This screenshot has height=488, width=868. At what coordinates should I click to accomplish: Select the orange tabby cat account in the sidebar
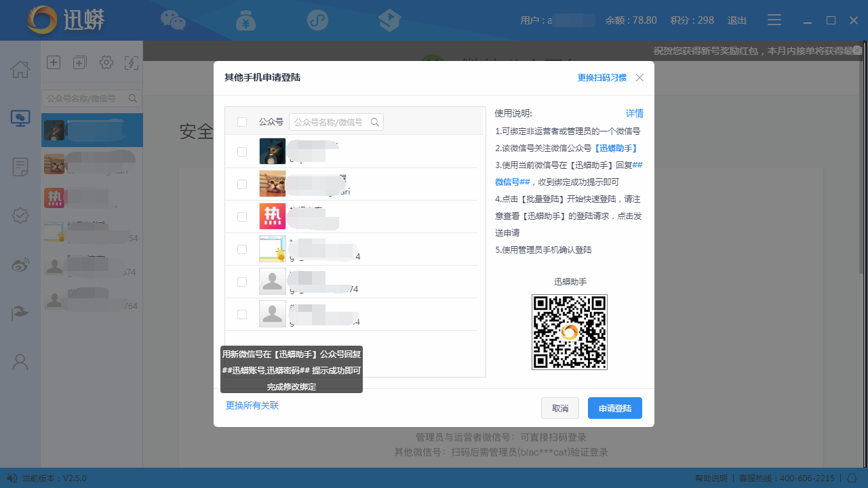92,164
